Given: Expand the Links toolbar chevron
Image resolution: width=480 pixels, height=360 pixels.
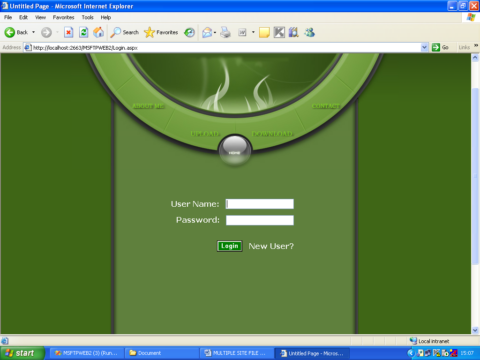Looking at the screenshot, I should 476,46.
